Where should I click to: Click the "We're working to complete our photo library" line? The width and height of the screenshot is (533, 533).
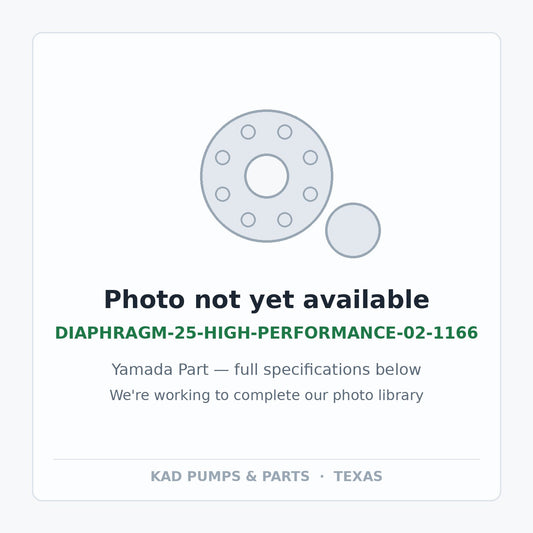[x=266, y=395]
